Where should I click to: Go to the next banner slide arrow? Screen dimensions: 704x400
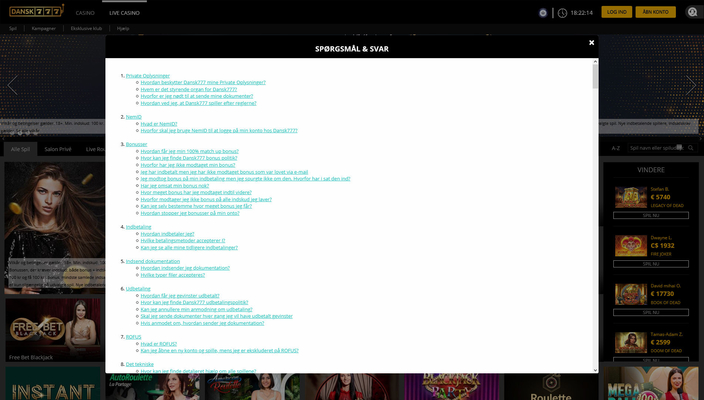click(x=691, y=85)
